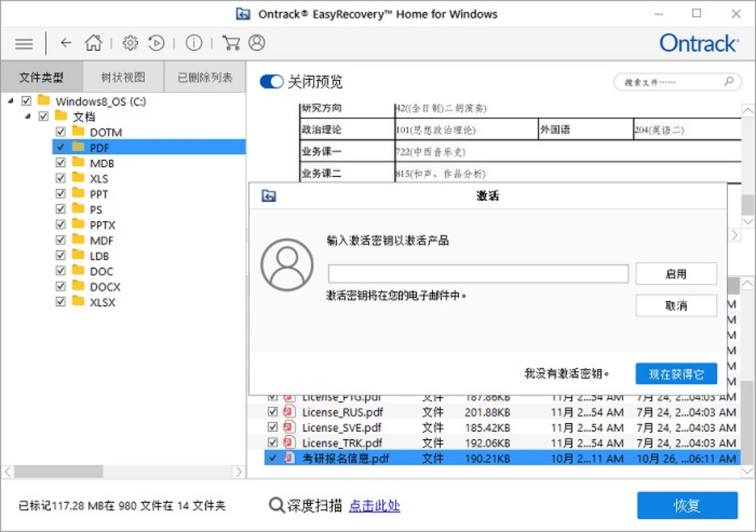Toggle the 关闭预览 preview switch
This screenshot has width=756, height=532.
coord(271,82)
